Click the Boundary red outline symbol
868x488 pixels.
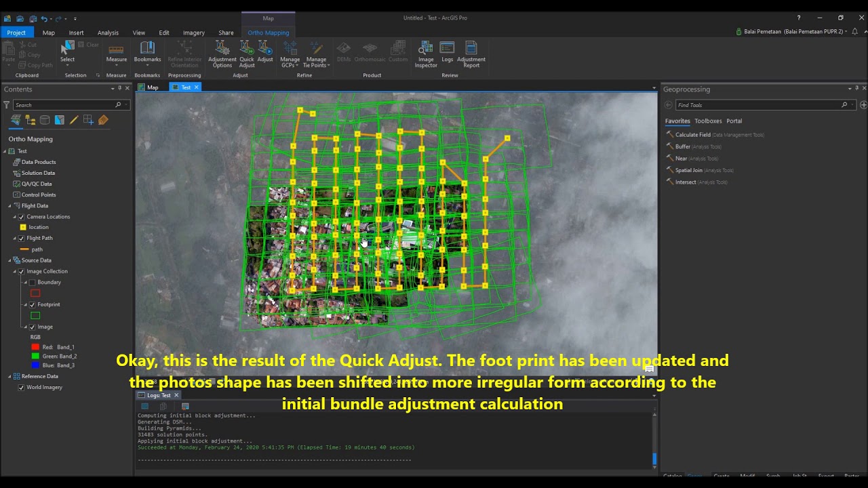click(x=35, y=293)
